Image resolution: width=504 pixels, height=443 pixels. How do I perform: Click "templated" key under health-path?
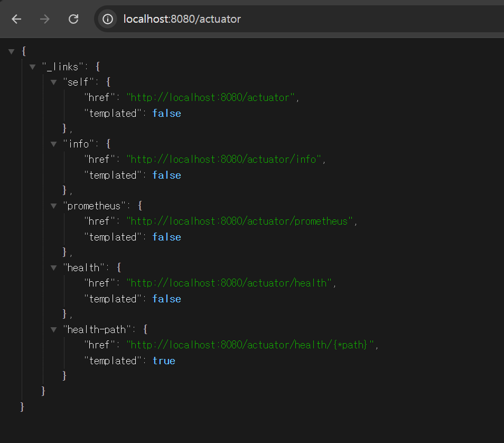pos(113,361)
